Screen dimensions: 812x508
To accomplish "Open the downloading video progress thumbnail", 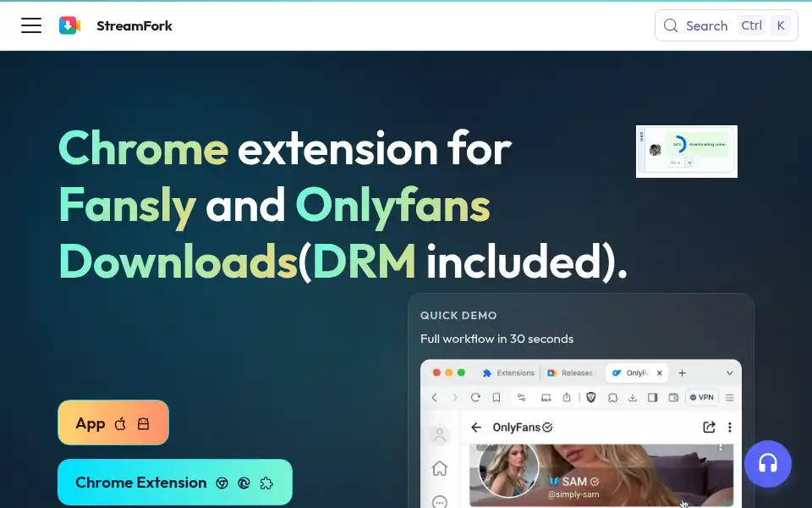I will click(687, 152).
